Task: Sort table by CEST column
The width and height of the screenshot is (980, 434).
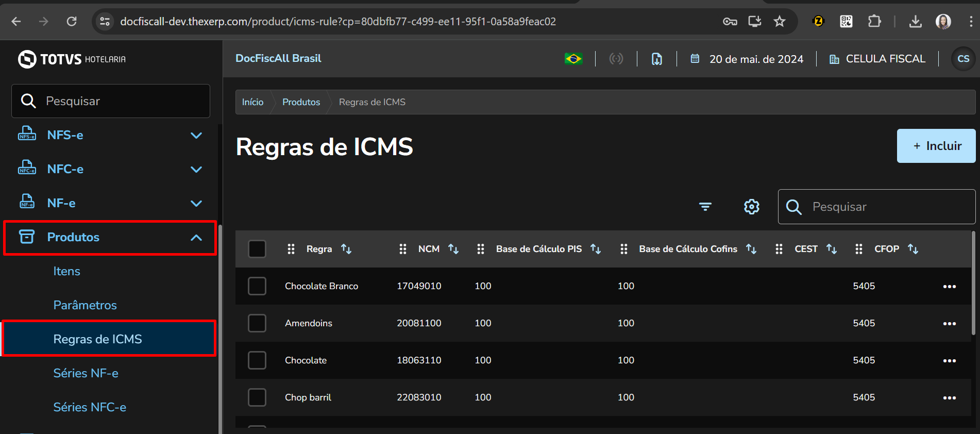Action: point(832,249)
